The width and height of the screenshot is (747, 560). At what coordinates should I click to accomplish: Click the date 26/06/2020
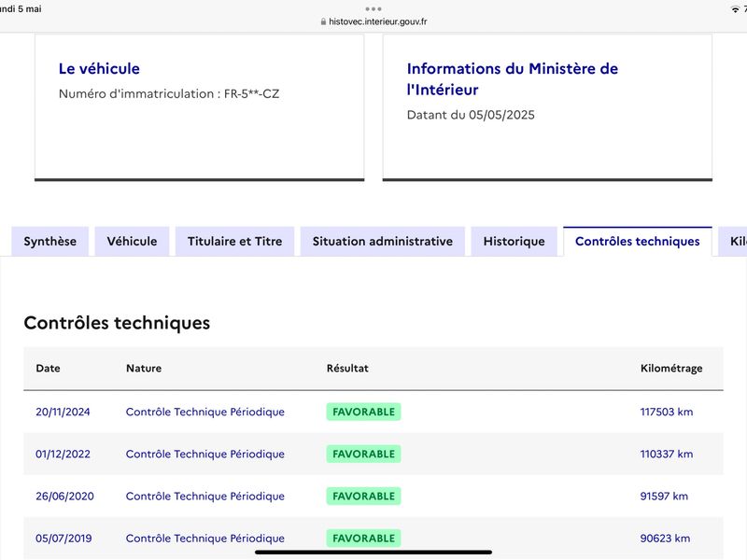[x=64, y=497]
